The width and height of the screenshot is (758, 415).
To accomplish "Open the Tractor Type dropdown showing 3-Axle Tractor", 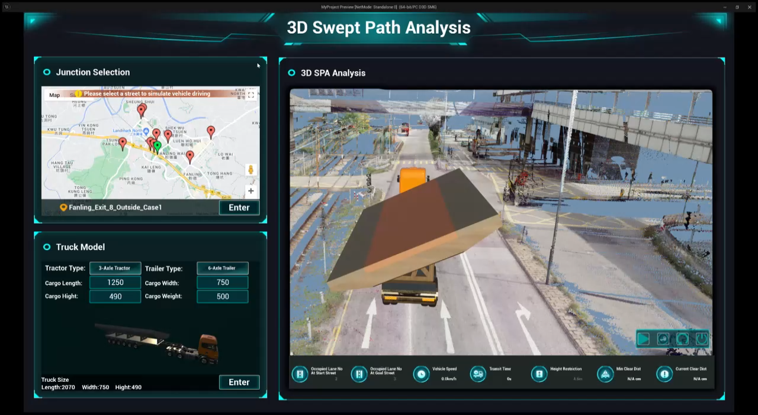I will [x=115, y=268].
